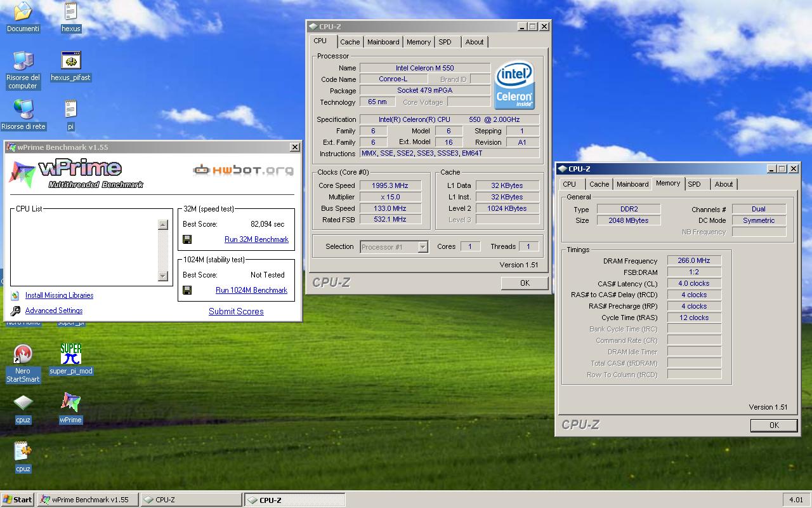
Task: Click Submit Scores link
Action: pyautogui.click(x=236, y=311)
